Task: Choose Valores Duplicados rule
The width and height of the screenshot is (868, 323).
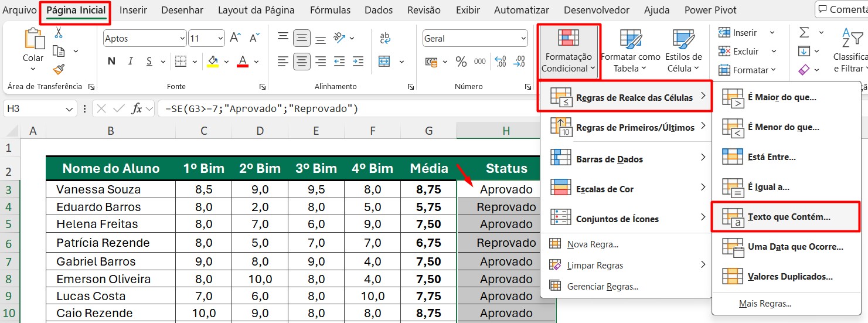Action: 785,276
